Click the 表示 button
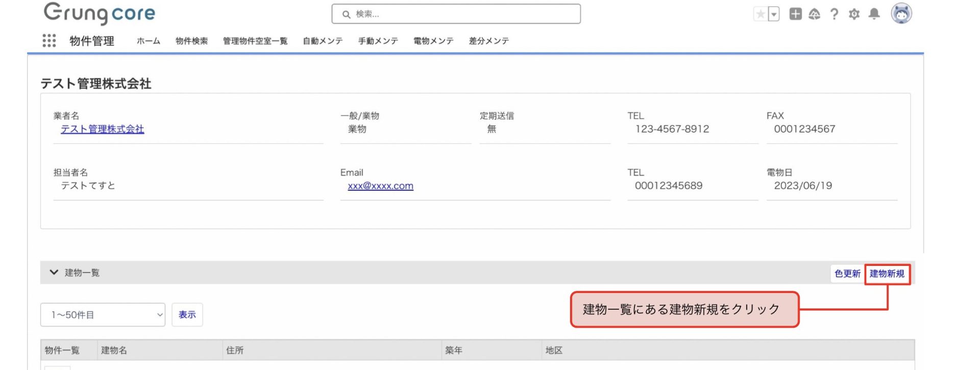980x370 pixels. point(187,315)
